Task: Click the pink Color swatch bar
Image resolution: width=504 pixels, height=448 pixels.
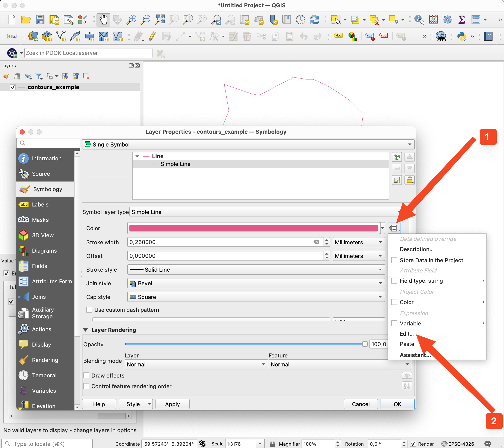Action: [253, 228]
